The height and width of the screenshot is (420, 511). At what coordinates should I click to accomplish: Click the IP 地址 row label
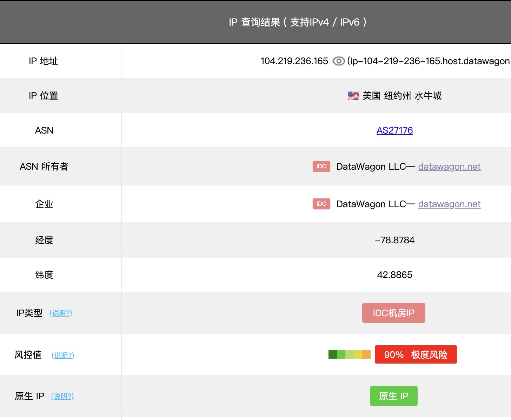click(x=44, y=61)
